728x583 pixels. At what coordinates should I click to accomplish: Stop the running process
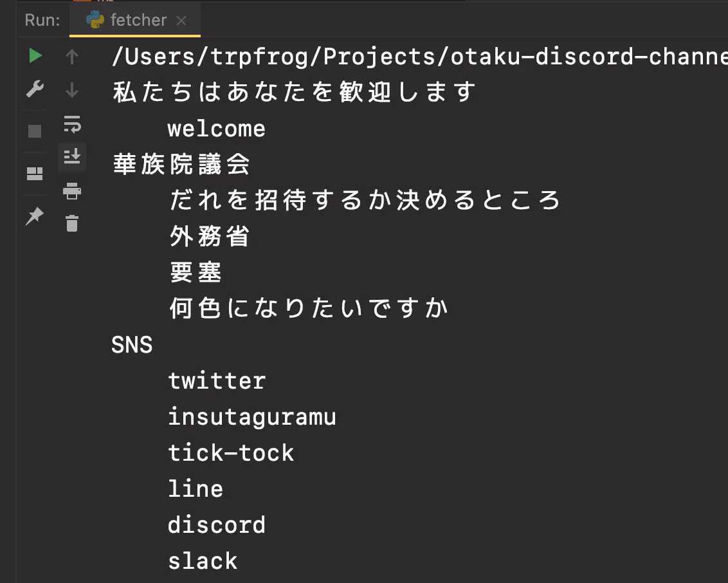tap(34, 131)
